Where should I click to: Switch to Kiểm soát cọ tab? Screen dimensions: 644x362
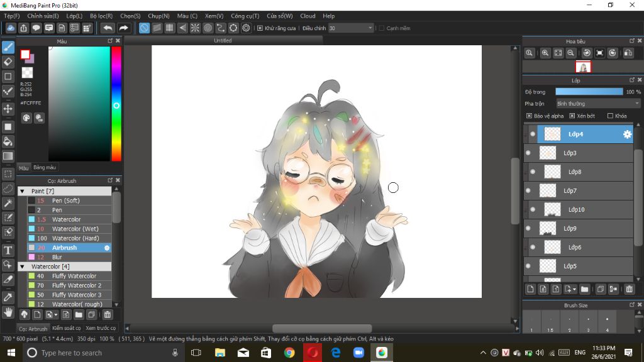point(66,328)
